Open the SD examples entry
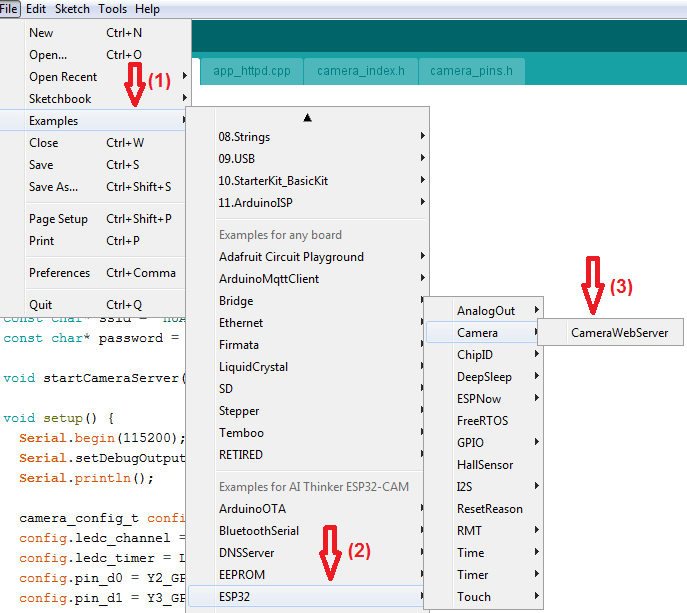This screenshot has height=613, width=687. pyautogui.click(x=306, y=389)
